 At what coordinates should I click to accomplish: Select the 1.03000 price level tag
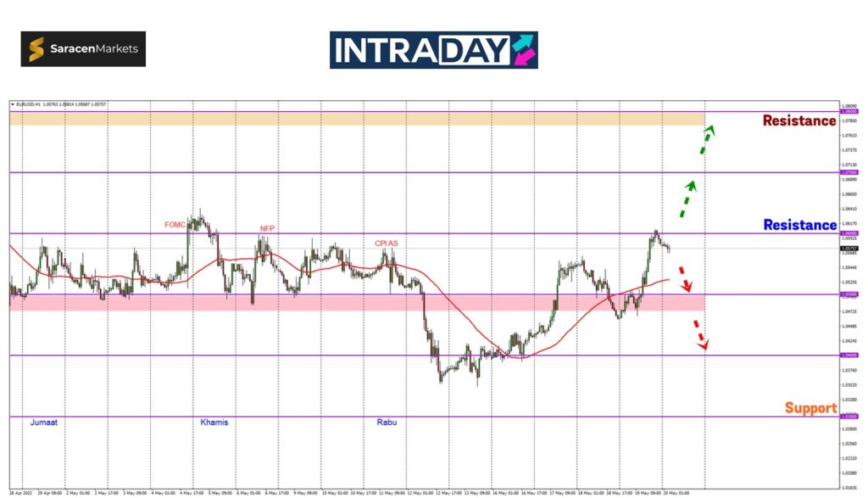point(848,417)
